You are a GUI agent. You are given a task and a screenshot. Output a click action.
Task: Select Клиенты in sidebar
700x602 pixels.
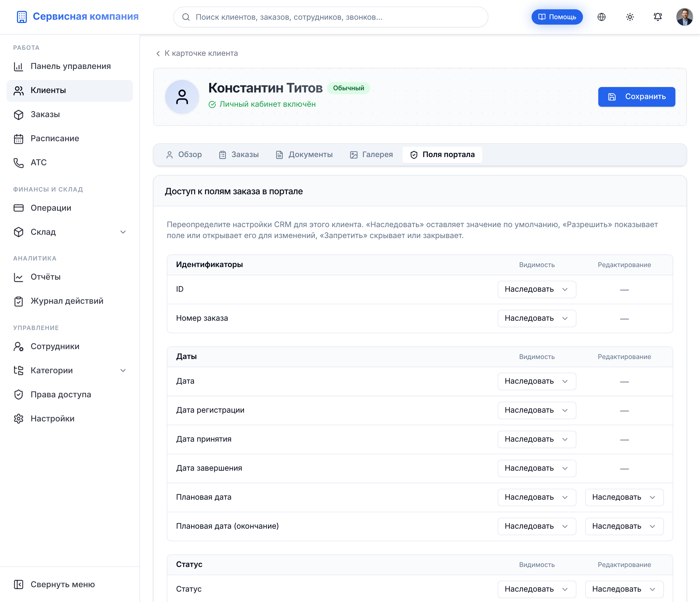tap(70, 91)
